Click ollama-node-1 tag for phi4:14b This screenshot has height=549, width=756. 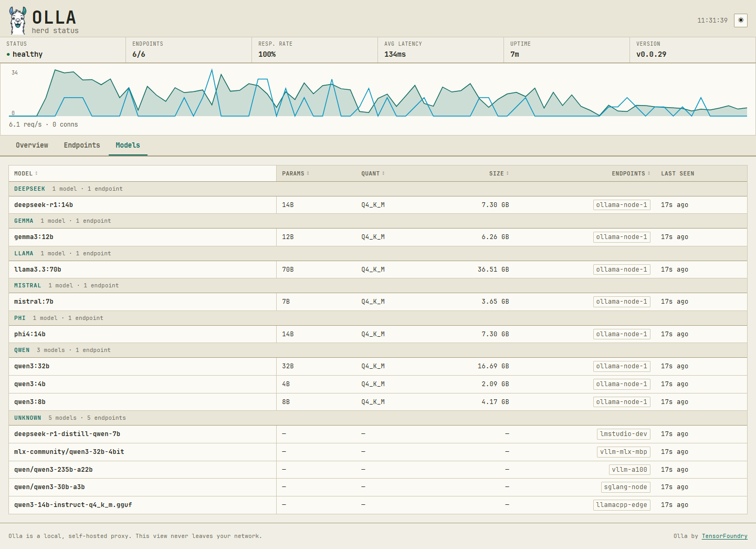coord(622,334)
